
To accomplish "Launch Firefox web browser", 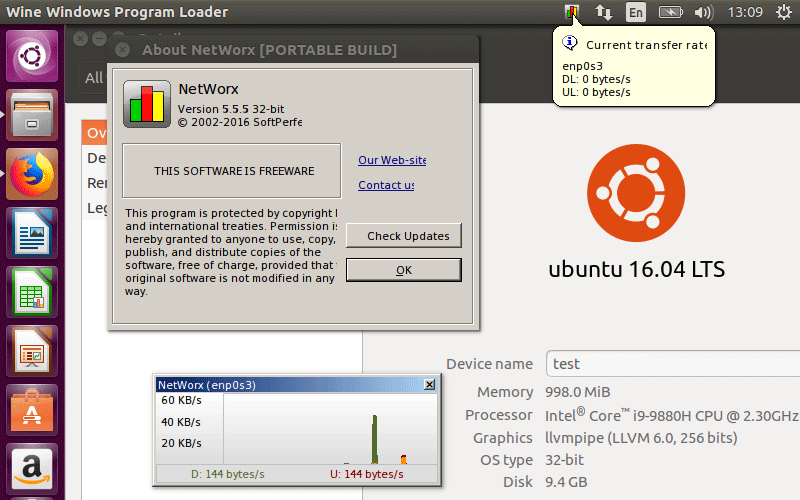I will click(32, 174).
